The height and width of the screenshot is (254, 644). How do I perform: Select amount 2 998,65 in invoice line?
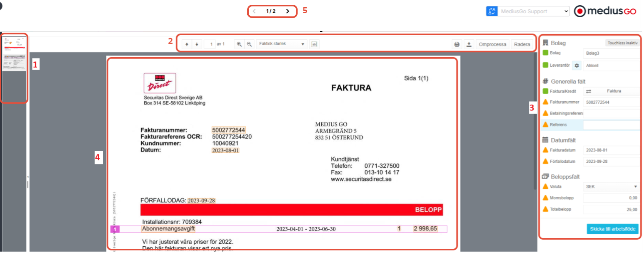tap(425, 229)
